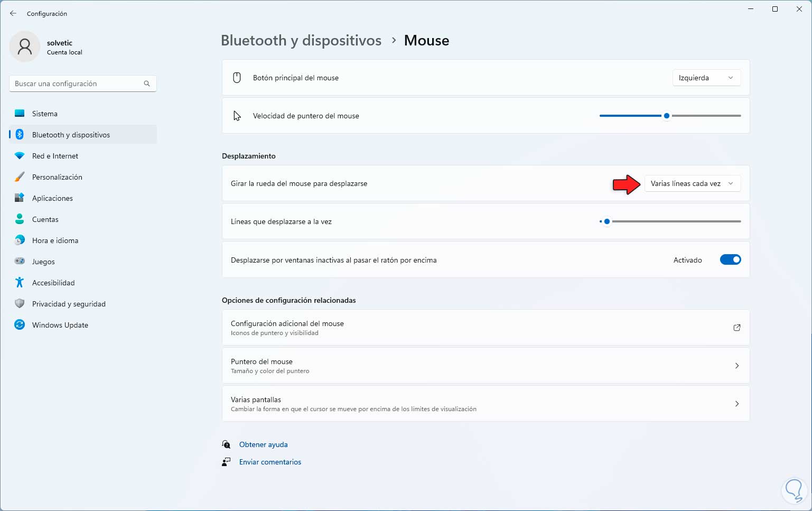Click the Enviar comentarios link
The width and height of the screenshot is (812, 511).
coord(270,462)
